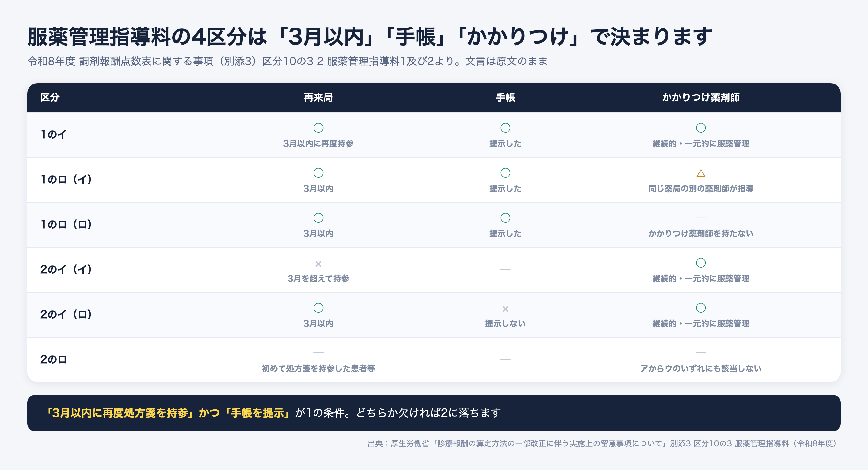Click the text 3月以内に再度持参
Screen dimensions: 868x470
point(318,144)
